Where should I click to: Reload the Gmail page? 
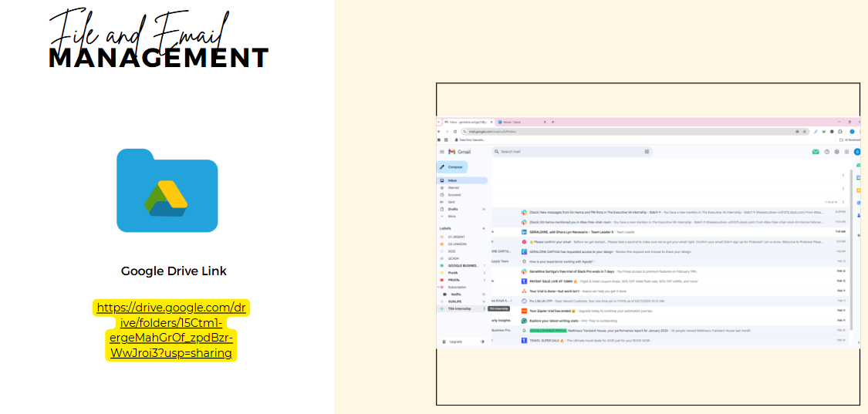[454, 132]
